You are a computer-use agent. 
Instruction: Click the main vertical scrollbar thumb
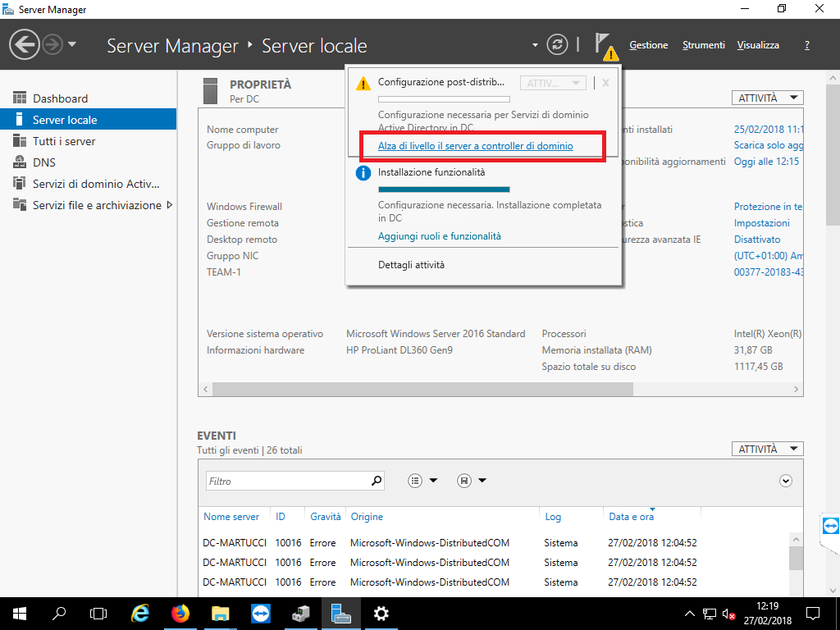[x=833, y=155]
